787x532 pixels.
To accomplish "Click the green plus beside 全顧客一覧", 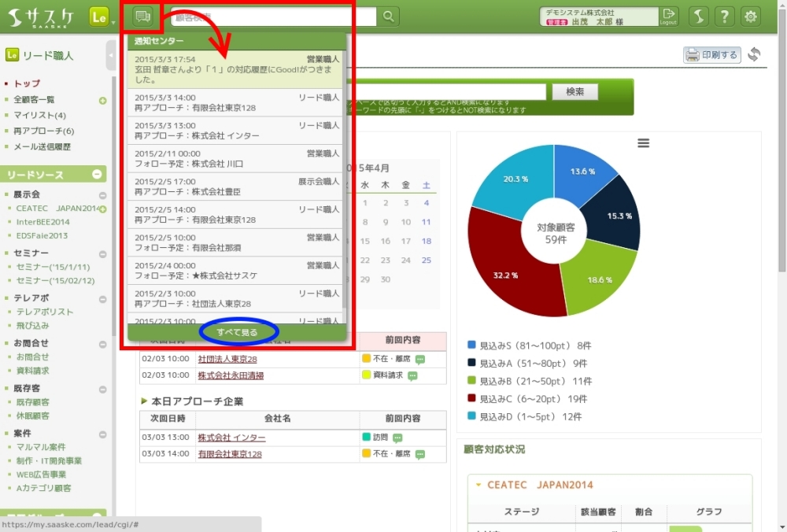I will pyautogui.click(x=102, y=101).
